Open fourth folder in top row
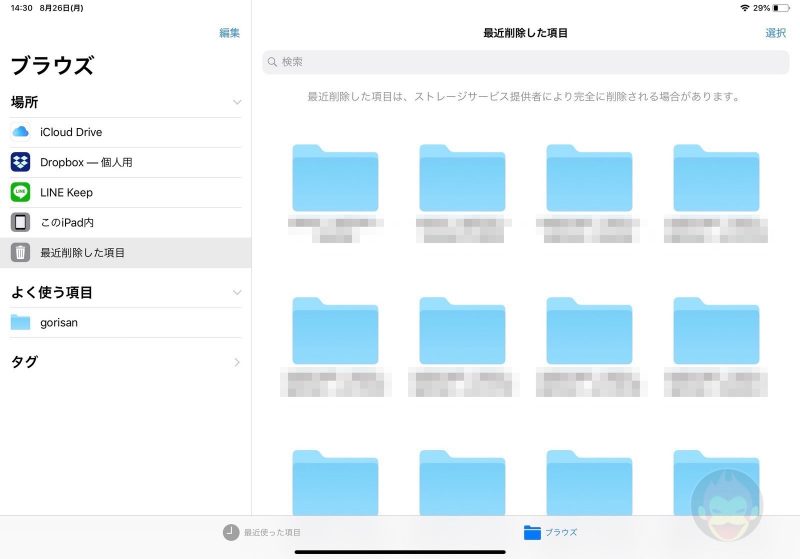The image size is (800, 559). click(x=716, y=178)
